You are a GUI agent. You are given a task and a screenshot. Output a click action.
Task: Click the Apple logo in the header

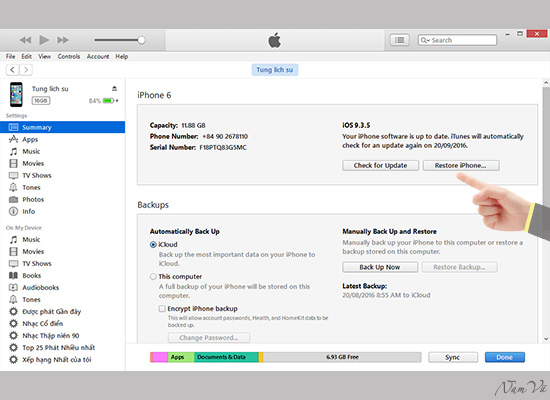pos(275,40)
